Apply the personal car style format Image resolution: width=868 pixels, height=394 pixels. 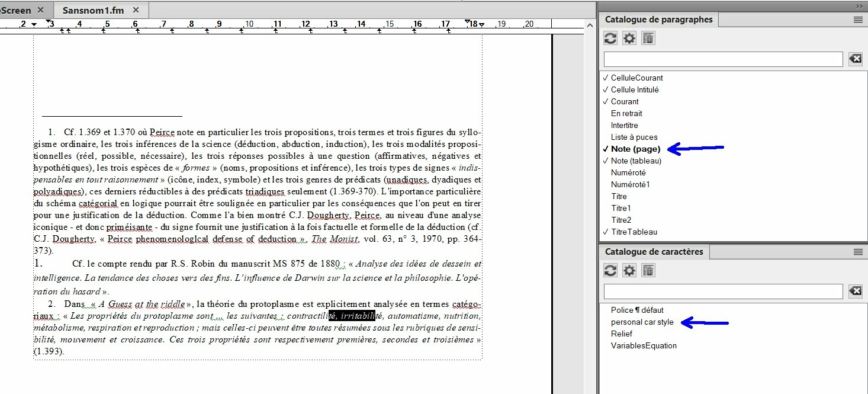pos(642,322)
